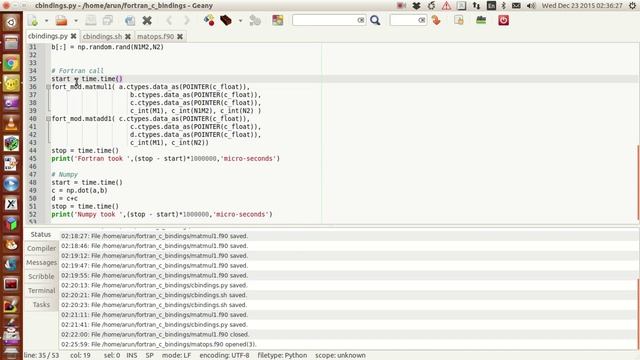
Task: Click the red Quit Geany power icon
Action: point(503,20)
